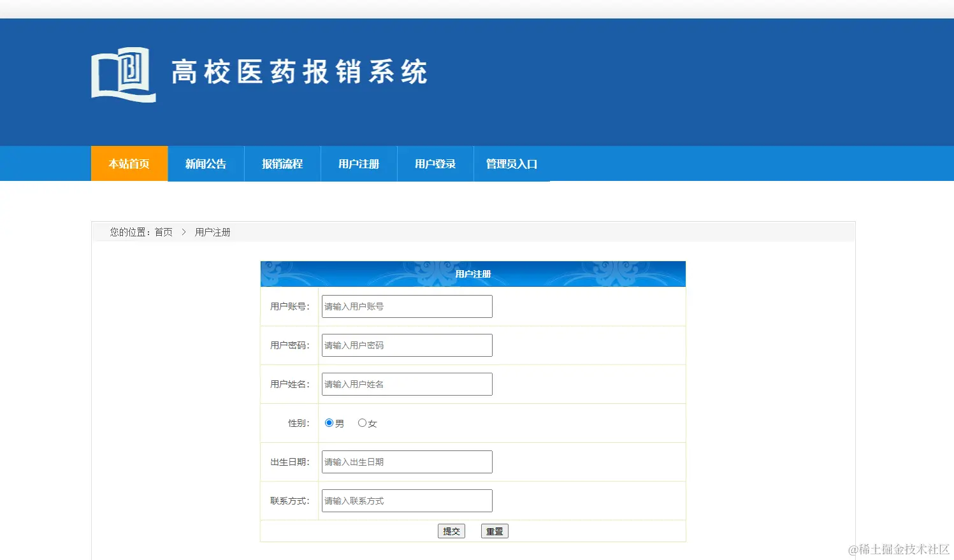Click the 首页 breadcrumb link
This screenshot has height=560, width=954.
tap(164, 232)
